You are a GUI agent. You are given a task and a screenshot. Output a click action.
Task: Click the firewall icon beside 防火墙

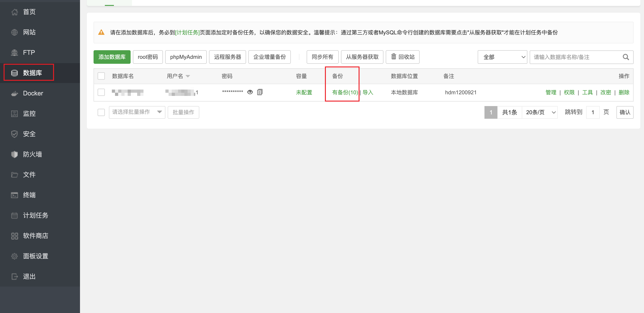point(14,154)
